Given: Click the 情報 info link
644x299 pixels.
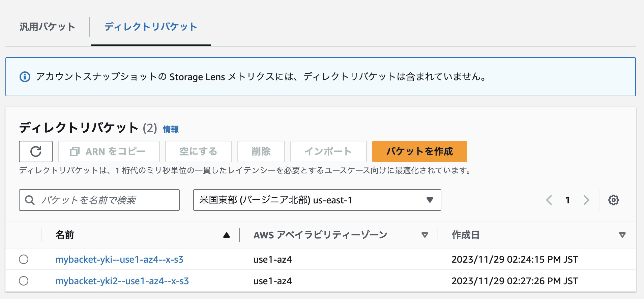Looking at the screenshot, I should pos(171,129).
